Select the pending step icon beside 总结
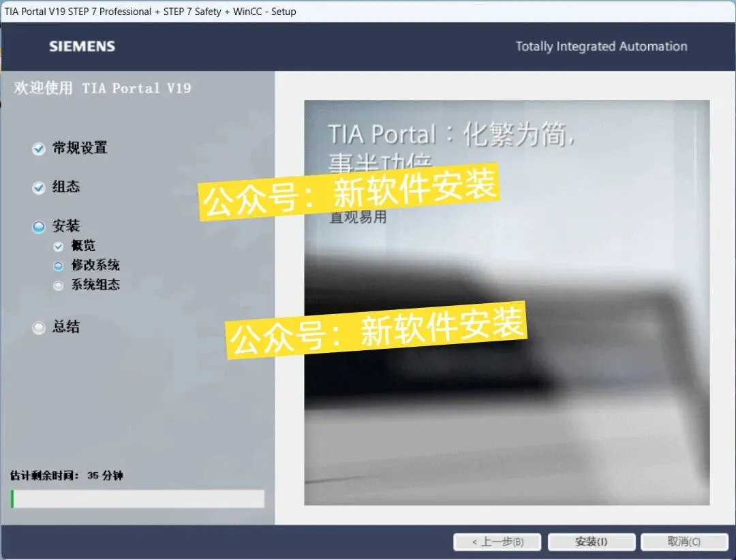Screen dimensions: 736x560 (x=38, y=327)
